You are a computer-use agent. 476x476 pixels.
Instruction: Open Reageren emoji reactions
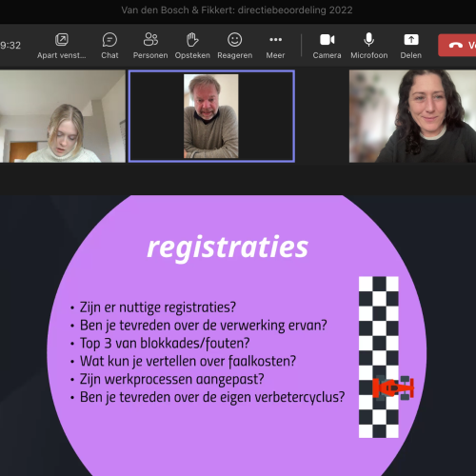(x=235, y=46)
